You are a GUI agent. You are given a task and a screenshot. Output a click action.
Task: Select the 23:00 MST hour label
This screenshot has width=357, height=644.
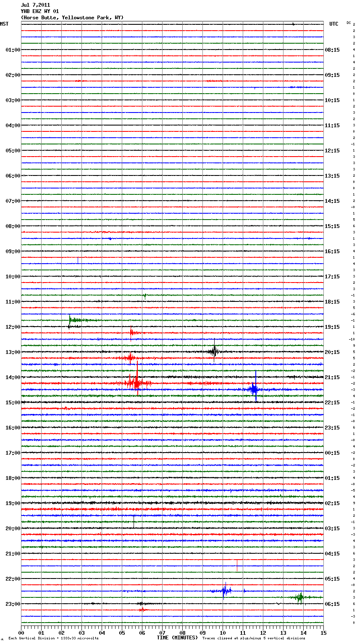(13, 604)
